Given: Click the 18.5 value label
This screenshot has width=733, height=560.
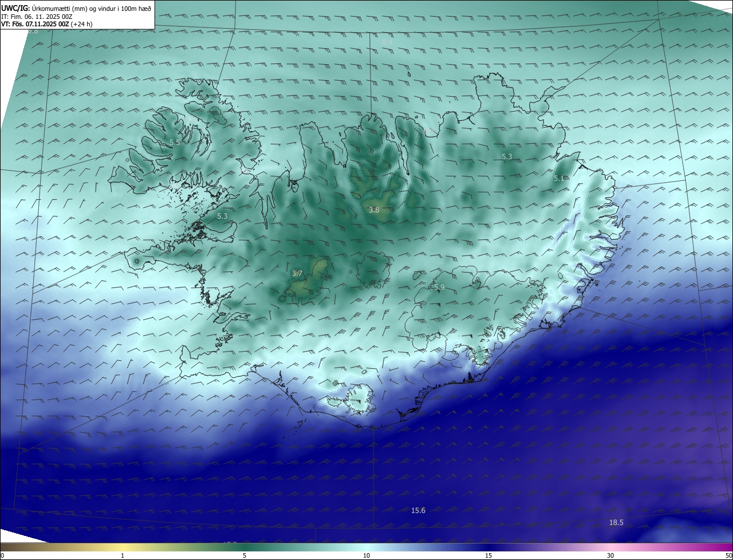Looking at the screenshot, I should (616, 522).
